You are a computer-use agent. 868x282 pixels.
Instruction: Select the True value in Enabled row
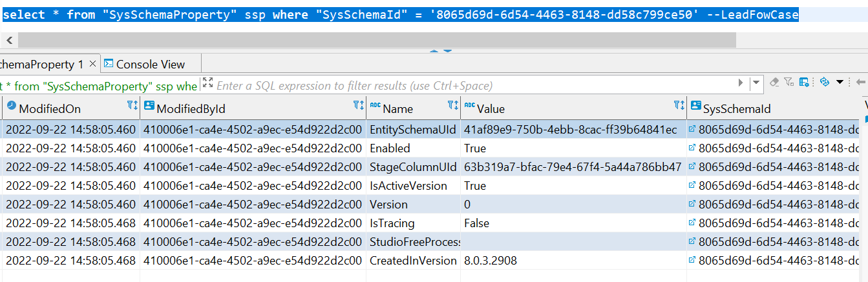(x=573, y=148)
